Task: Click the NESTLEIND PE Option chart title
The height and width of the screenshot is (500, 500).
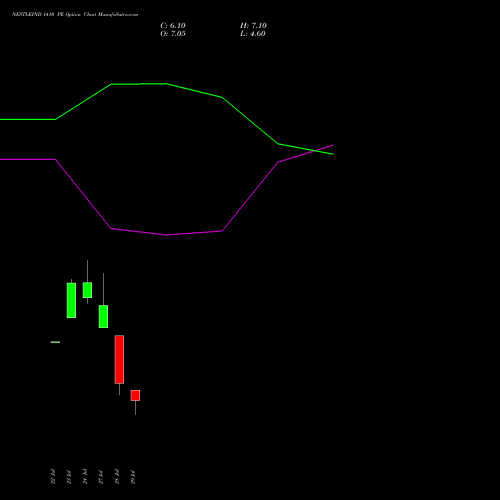Action: [75, 14]
